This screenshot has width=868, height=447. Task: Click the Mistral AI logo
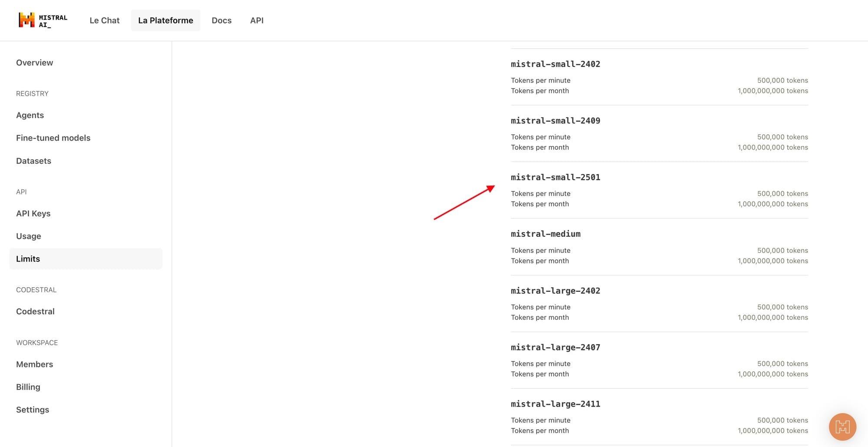[43, 20]
